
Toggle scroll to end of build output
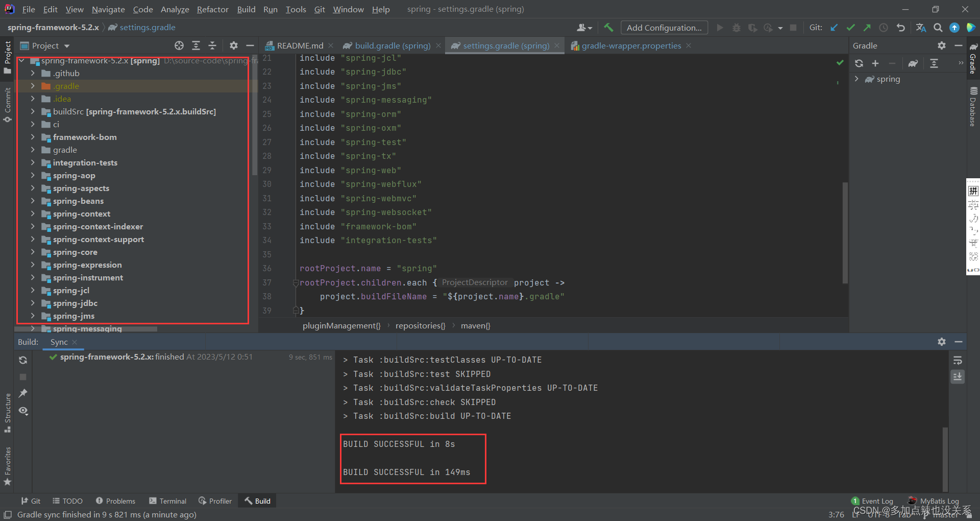tap(958, 377)
